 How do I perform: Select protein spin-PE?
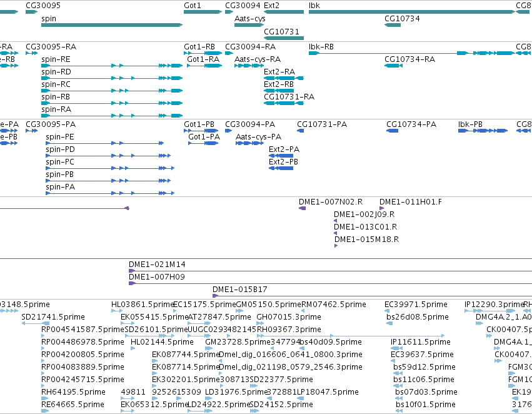(60, 137)
